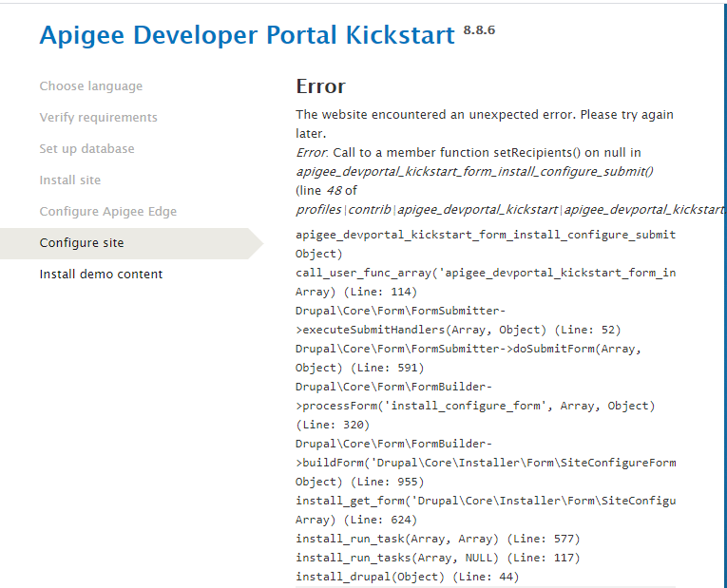The image size is (727, 588).
Task: Select the Choose language step
Action: [x=91, y=86]
